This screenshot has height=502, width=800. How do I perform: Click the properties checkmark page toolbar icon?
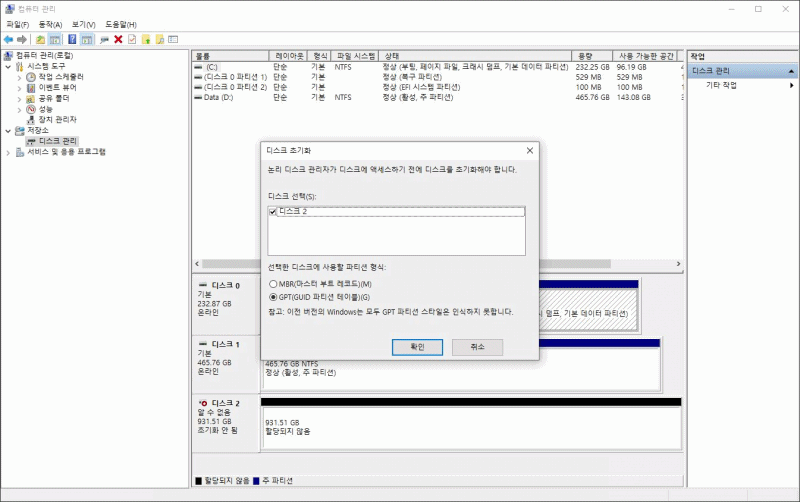(x=132, y=39)
